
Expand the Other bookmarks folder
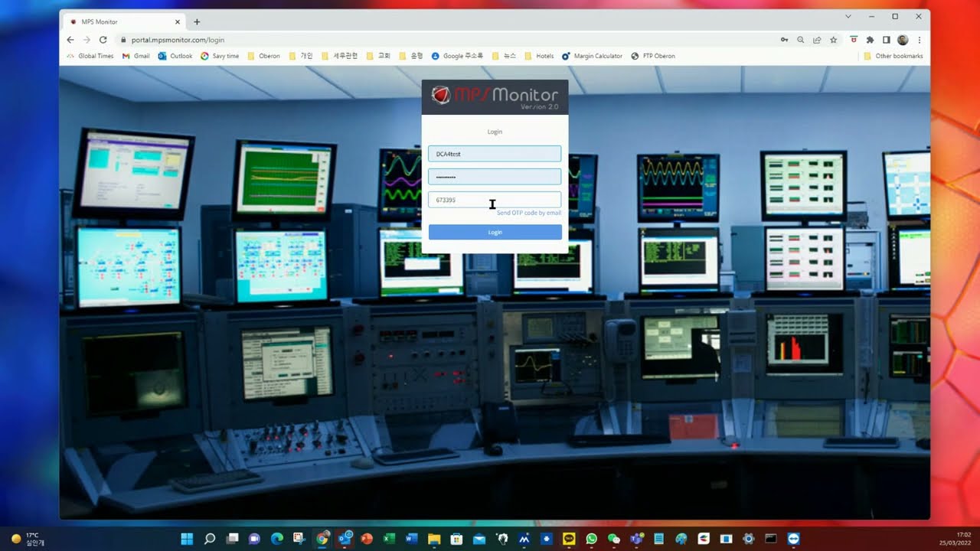[893, 56]
